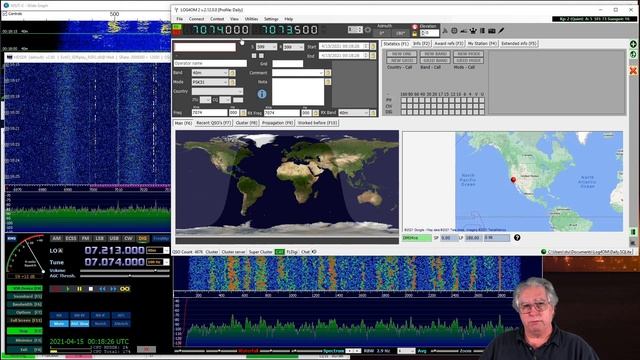The width and height of the screenshot is (640, 360).
Task: Click the fast-forward button in HDSDR
Action: coord(113,289)
